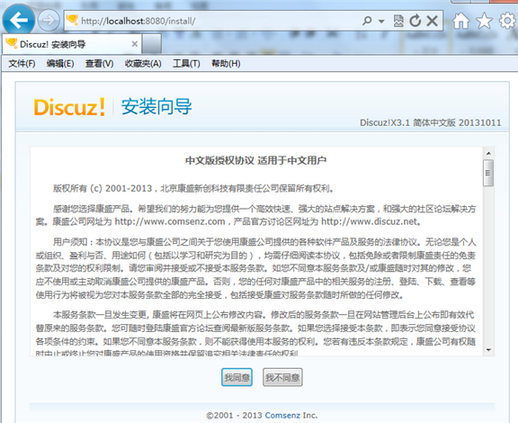Open favorites with the star icon
Image resolution: width=518 pixels, height=423 pixels.
(484, 21)
